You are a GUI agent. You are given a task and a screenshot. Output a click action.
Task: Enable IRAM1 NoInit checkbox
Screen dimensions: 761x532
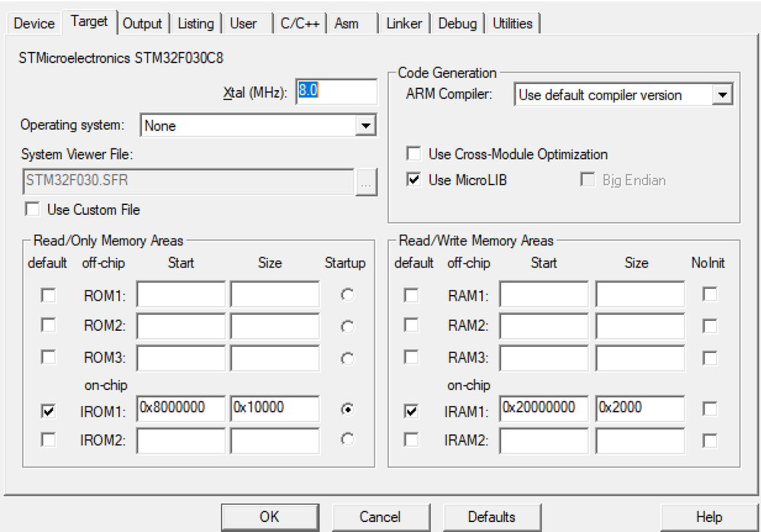[710, 409]
